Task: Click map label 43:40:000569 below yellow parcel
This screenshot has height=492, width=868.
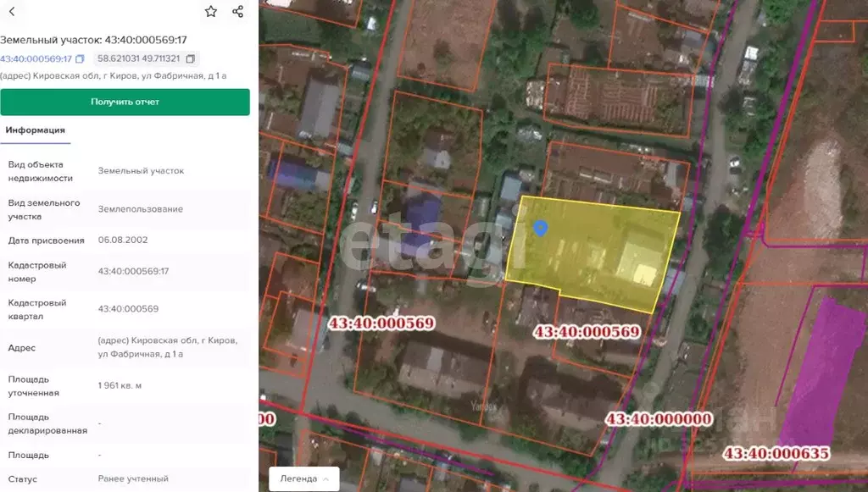Action: click(x=586, y=332)
